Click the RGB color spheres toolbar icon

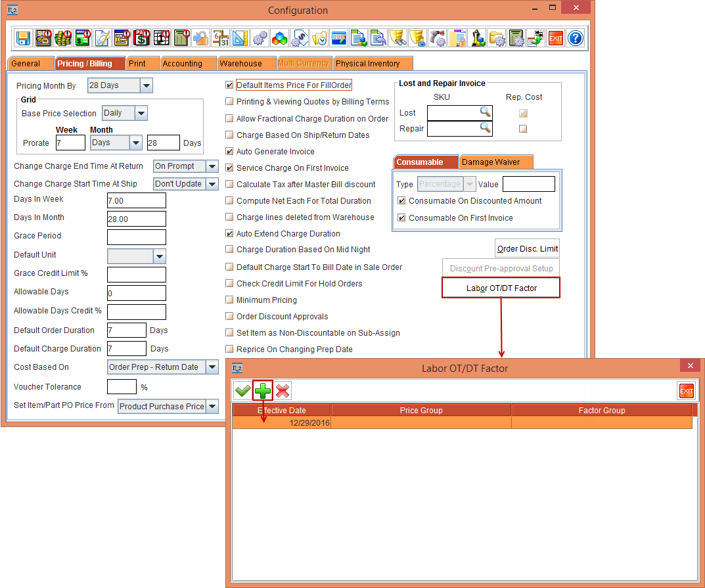click(x=280, y=38)
